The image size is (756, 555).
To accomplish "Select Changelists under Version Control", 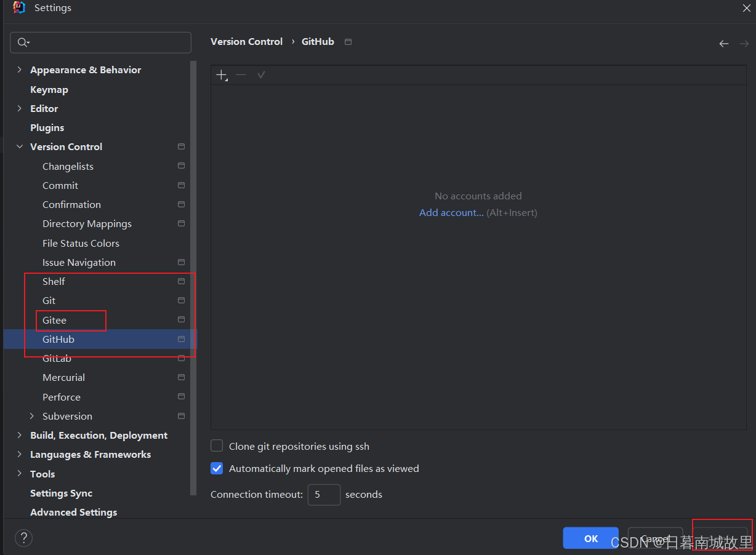I will point(68,166).
